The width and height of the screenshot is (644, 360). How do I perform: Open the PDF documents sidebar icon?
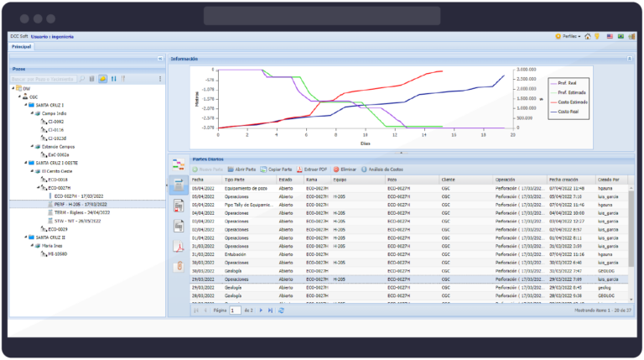pyautogui.click(x=179, y=247)
